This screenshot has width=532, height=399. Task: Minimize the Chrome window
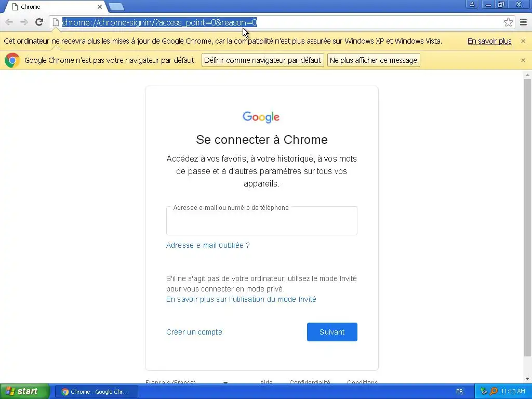488,4
